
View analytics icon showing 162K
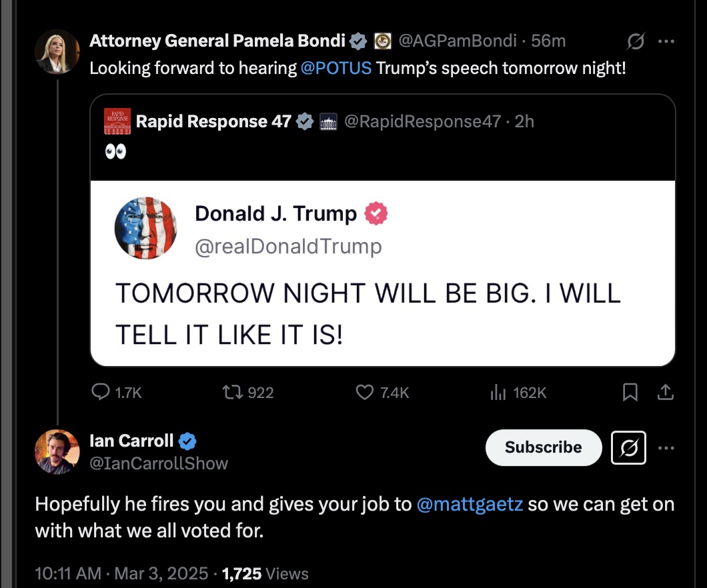pos(498,392)
